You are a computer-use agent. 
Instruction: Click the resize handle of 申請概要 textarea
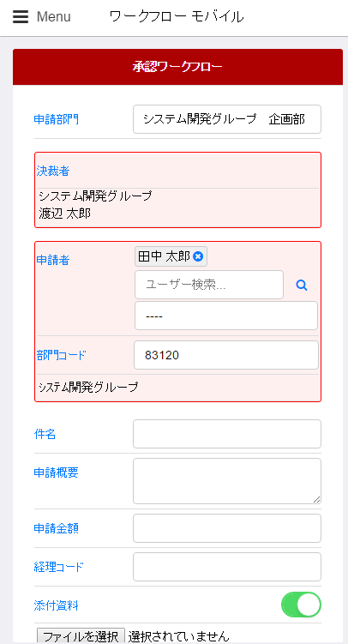click(316, 499)
